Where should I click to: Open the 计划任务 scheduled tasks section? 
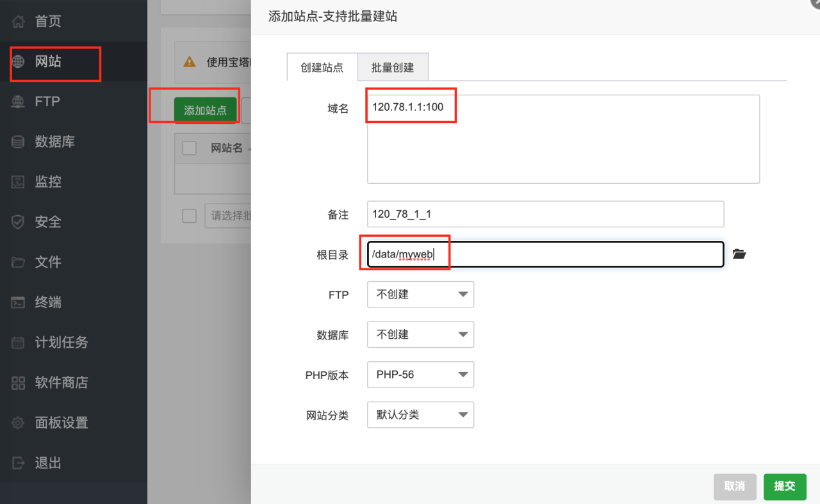(x=53, y=343)
